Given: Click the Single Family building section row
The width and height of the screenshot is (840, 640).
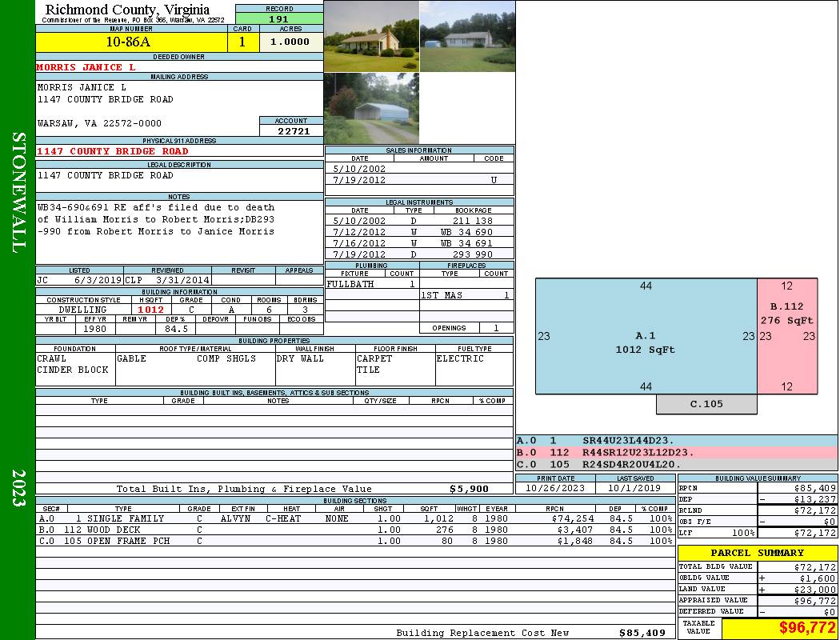Looking at the screenshot, I should click(354, 518).
